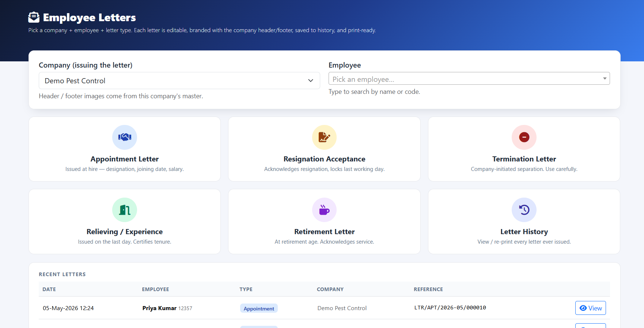
Task: Click Demo Pest Control in the table row
Action: click(342, 308)
